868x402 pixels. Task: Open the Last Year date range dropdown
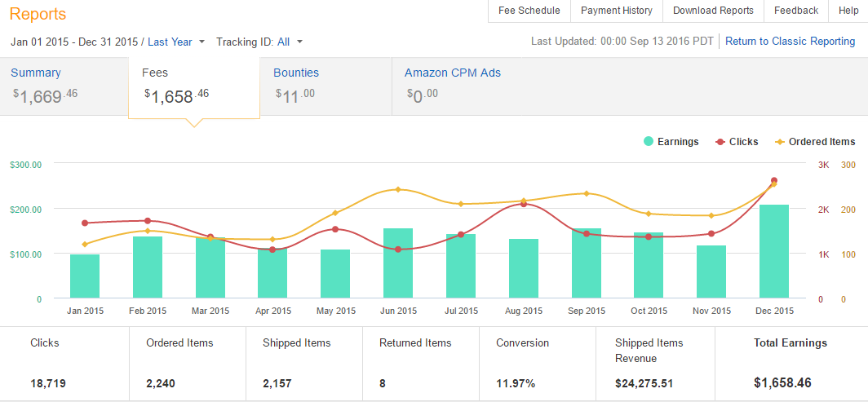point(176,42)
